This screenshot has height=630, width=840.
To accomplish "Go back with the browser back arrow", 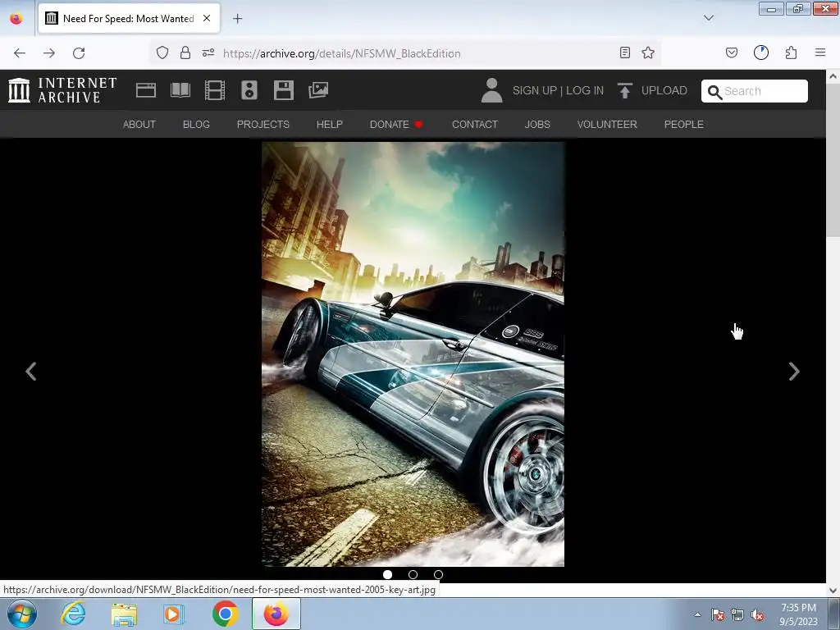I will pos(20,53).
